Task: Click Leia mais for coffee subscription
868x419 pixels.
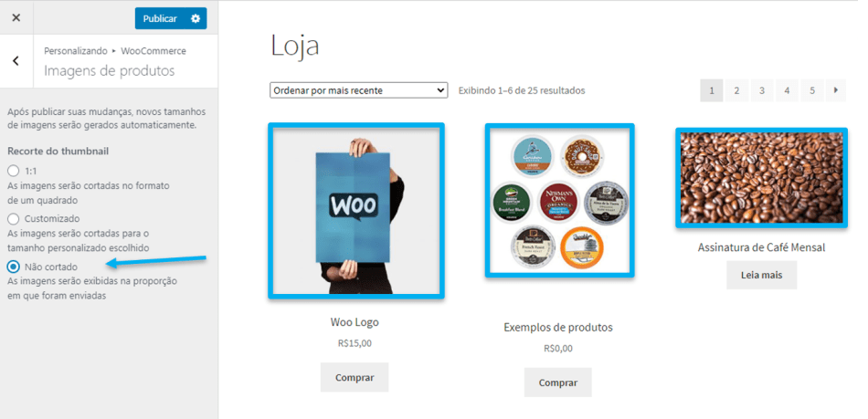Action: pyautogui.click(x=762, y=275)
